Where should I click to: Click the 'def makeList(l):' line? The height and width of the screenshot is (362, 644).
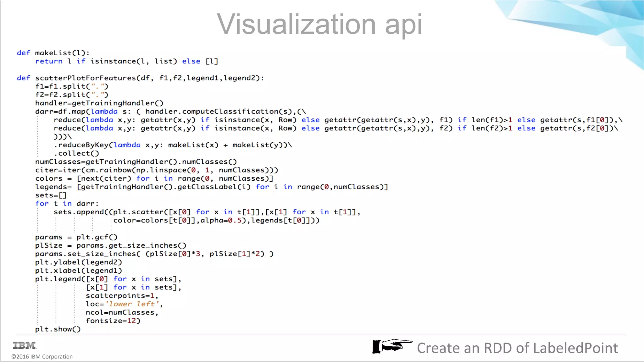(x=53, y=53)
